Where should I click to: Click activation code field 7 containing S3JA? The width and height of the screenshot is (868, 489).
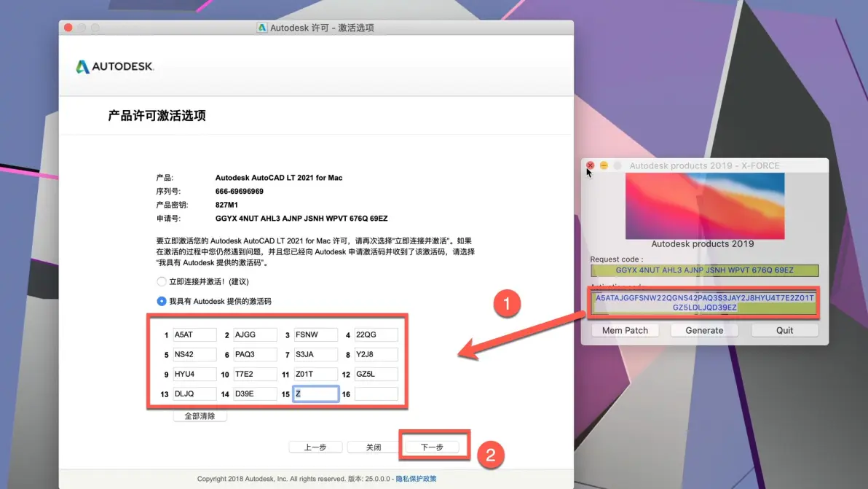pyautogui.click(x=315, y=354)
